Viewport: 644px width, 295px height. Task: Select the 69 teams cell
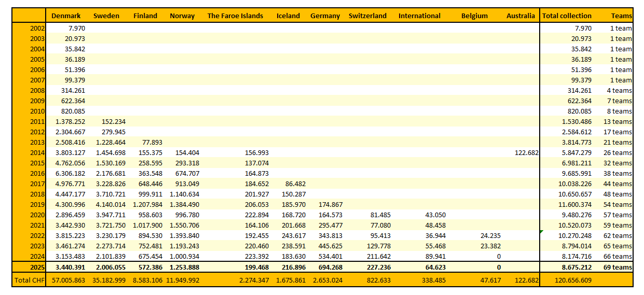(621, 267)
